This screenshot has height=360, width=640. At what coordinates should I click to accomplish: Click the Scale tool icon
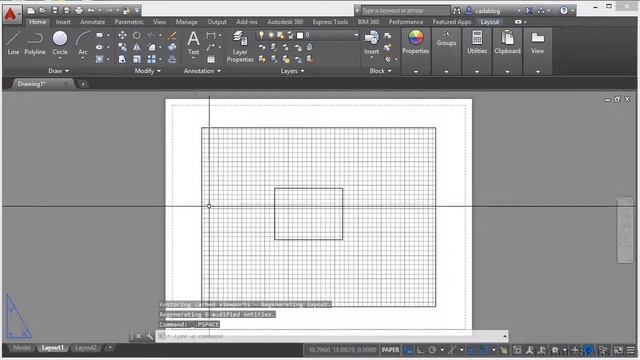[x=137, y=59]
